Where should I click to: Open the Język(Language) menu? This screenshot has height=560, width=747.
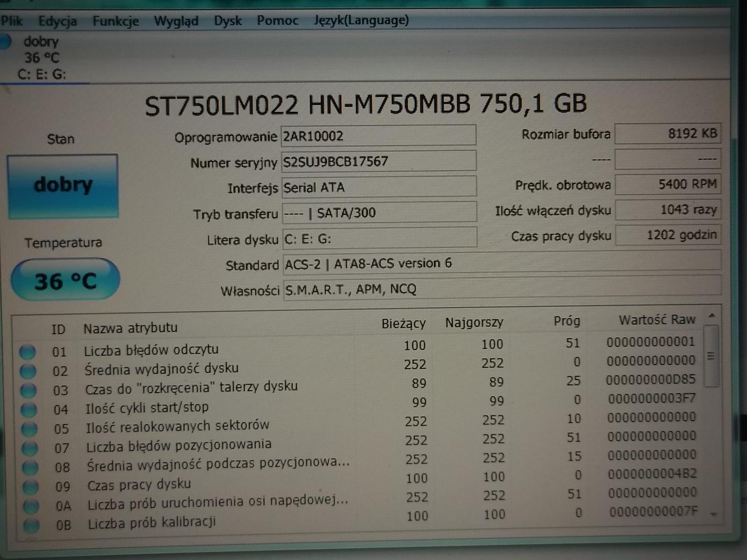pos(361,20)
